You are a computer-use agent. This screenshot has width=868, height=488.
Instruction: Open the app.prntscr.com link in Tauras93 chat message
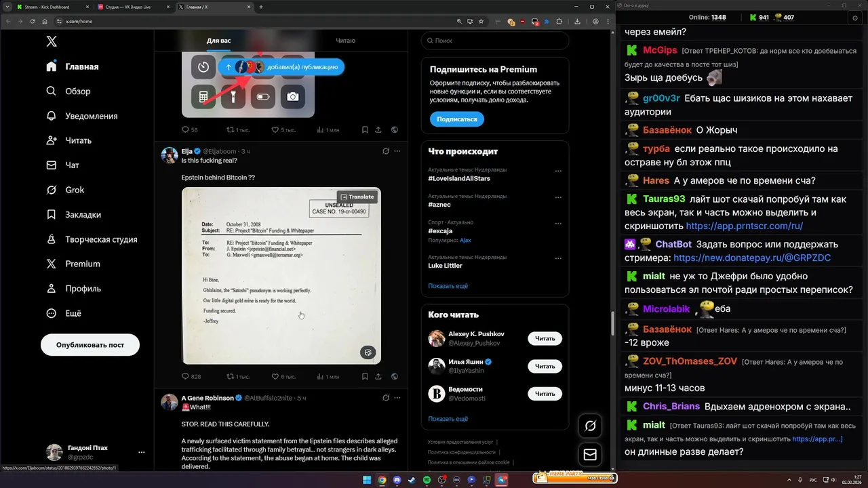tap(744, 226)
